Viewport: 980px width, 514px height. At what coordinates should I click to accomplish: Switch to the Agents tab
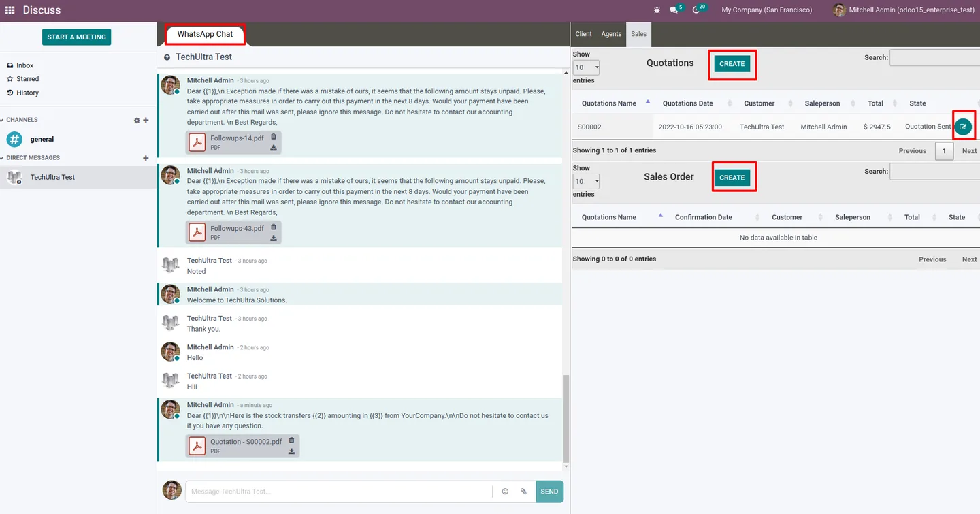pyautogui.click(x=611, y=34)
